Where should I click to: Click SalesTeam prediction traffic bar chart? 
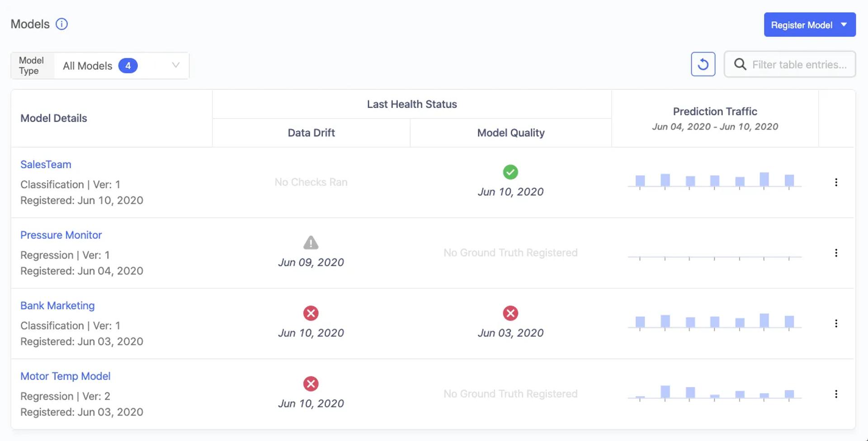click(x=714, y=181)
